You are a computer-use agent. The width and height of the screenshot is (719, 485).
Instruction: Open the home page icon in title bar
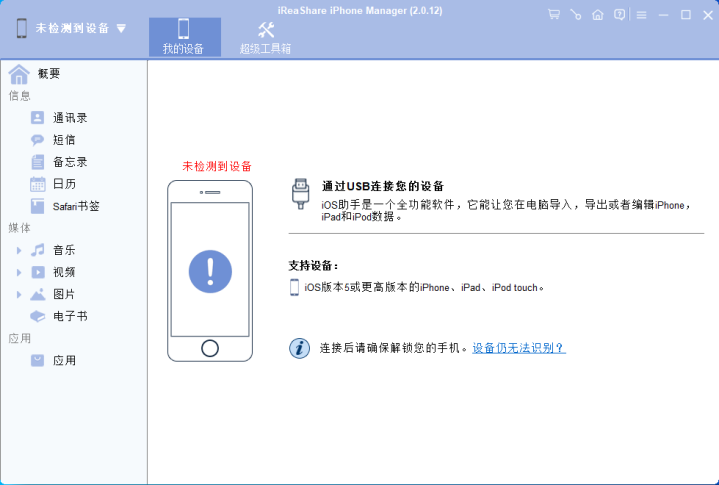point(598,15)
